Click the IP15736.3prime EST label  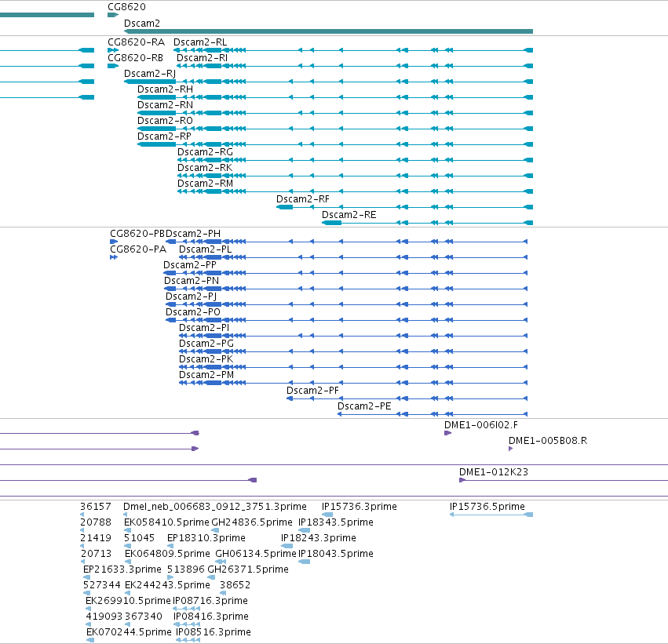pos(360,507)
